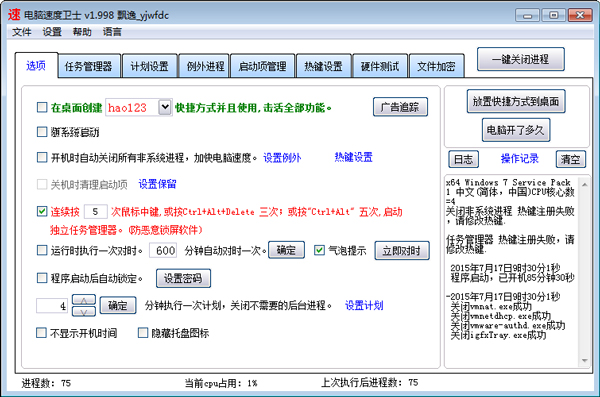
Task: Minimize the 电脑速度卫士 window
Action: [527, 15]
